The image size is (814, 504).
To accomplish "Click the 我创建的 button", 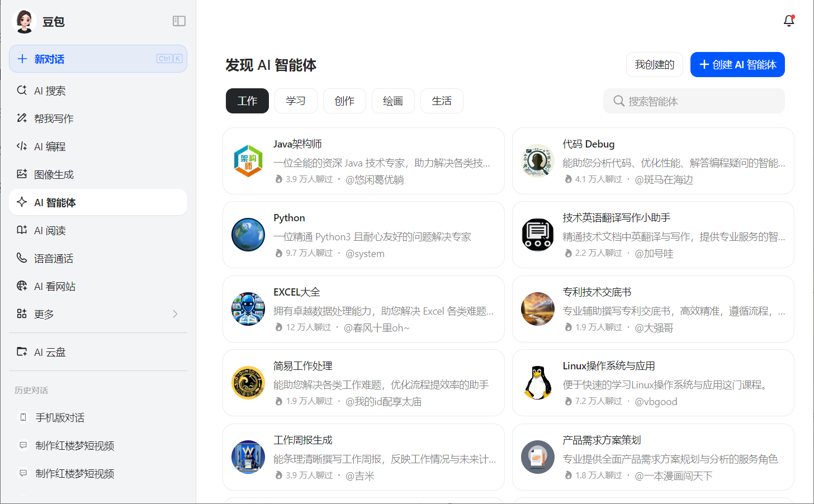I will (x=654, y=65).
